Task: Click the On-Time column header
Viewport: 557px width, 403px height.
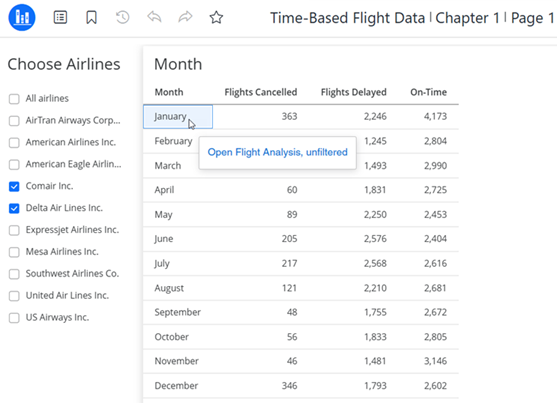Action: click(x=428, y=92)
